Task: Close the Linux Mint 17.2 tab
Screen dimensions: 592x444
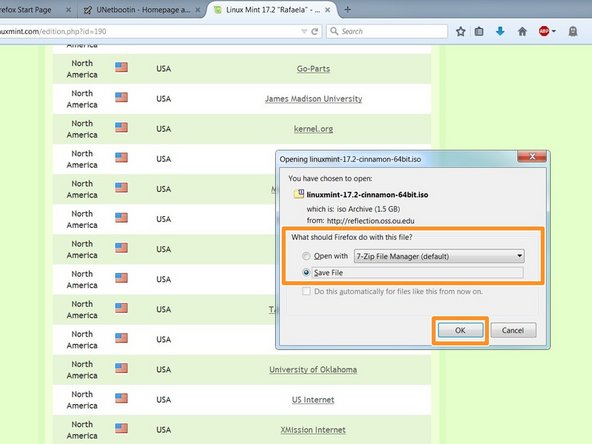Action: point(327,10)
